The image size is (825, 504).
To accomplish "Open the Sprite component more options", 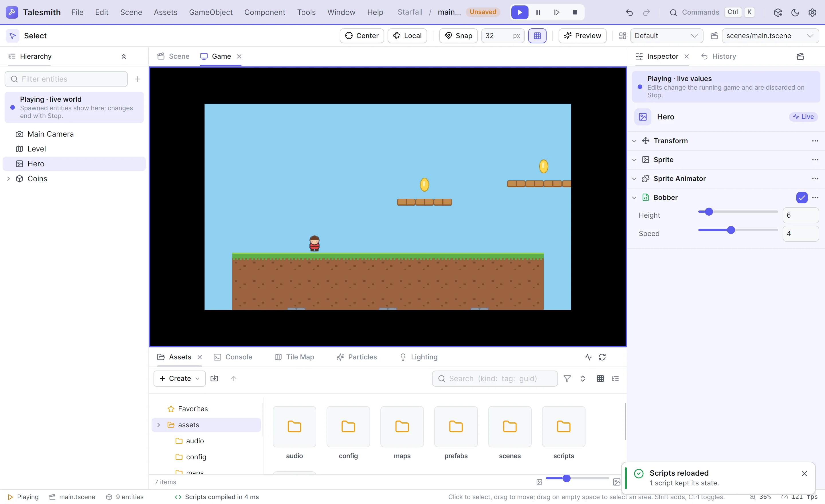I will pyautogui.click(x=815, y=160).
